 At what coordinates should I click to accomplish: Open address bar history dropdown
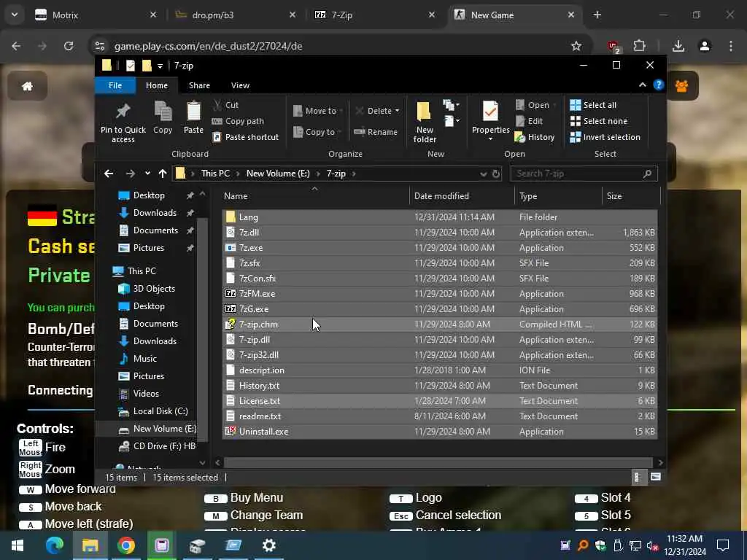483,174
